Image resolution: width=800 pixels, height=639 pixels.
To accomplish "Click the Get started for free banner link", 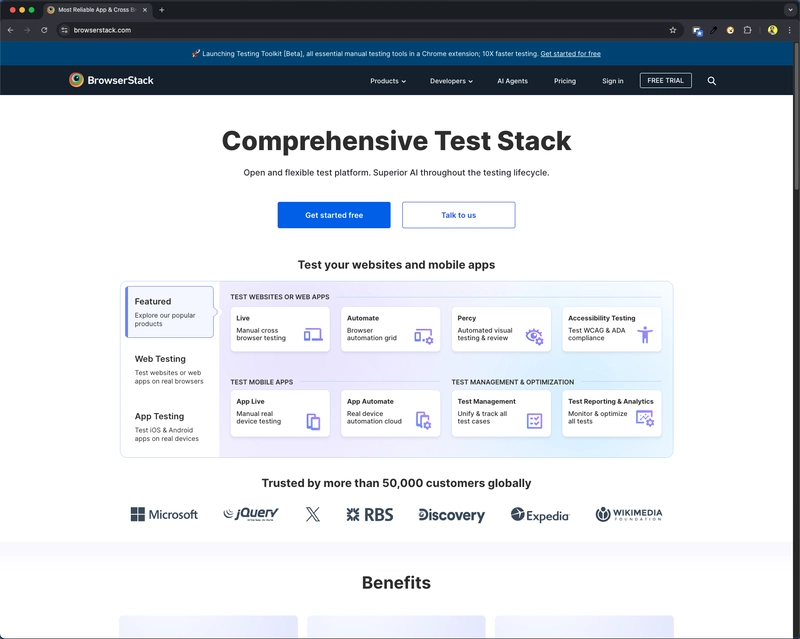I will (570, 54).
